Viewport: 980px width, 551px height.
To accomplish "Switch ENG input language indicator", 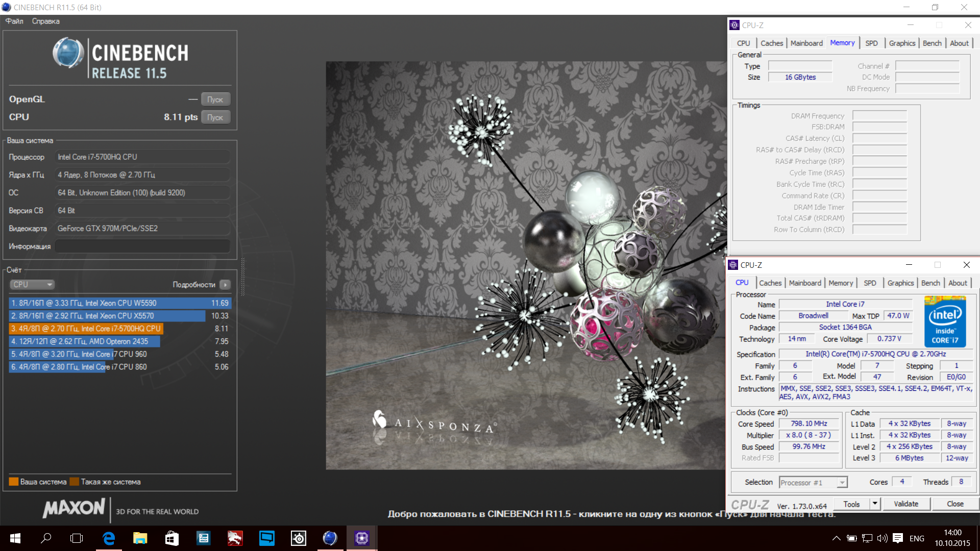I will (x=917, y=538).
